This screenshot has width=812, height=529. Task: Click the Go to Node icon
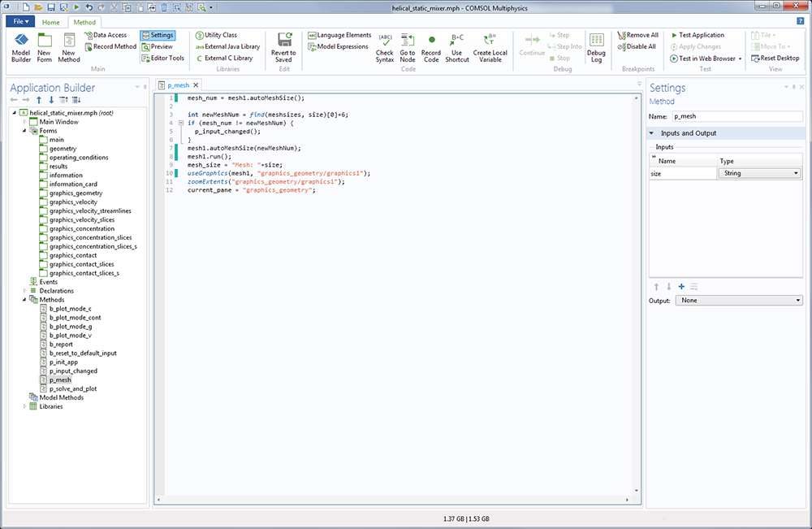click(x=408, y=47)
